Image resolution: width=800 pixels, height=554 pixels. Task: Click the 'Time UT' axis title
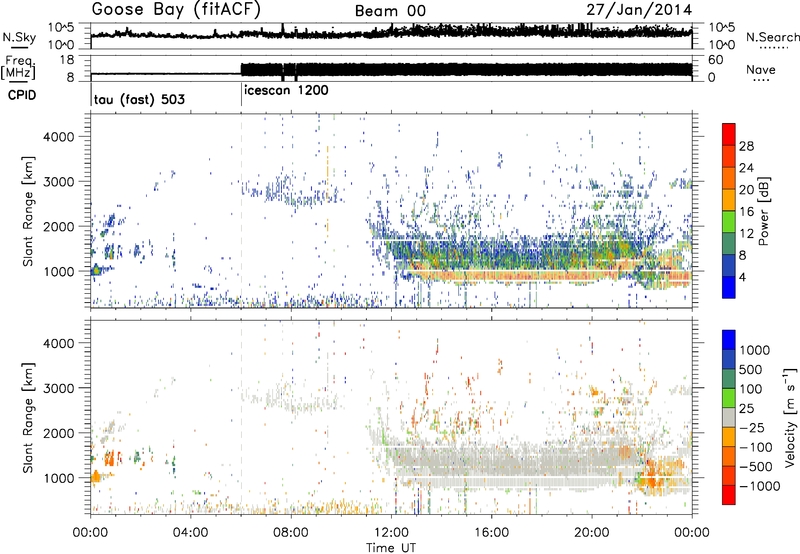tap(391, 547)
